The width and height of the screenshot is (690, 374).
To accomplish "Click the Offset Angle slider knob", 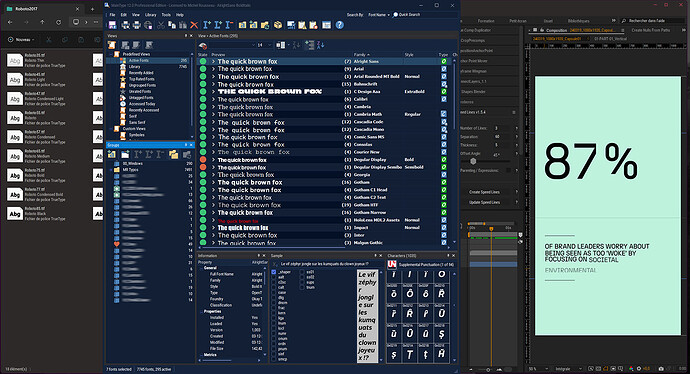I will 473,161.
